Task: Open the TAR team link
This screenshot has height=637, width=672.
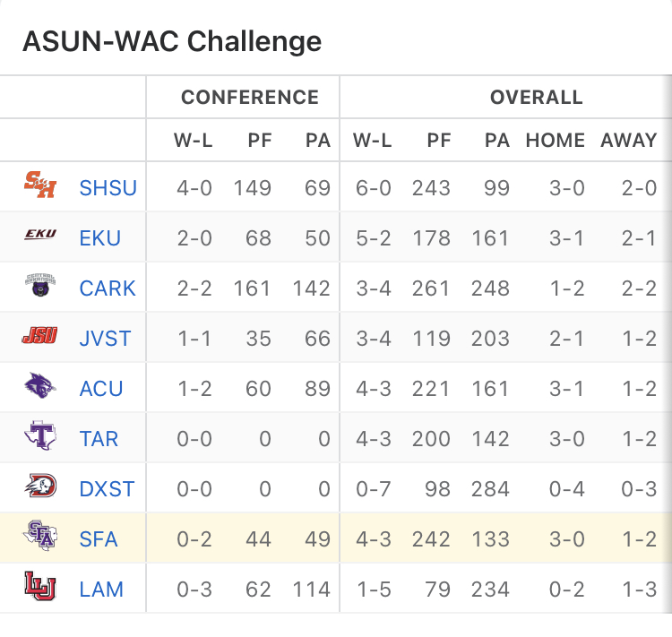Action: pos(99,438)
